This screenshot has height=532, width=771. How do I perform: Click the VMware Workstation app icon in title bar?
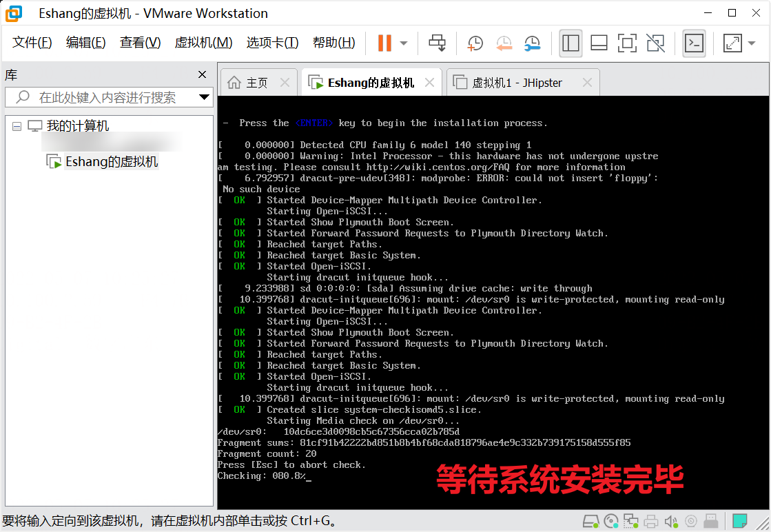(x=14, y=13)
